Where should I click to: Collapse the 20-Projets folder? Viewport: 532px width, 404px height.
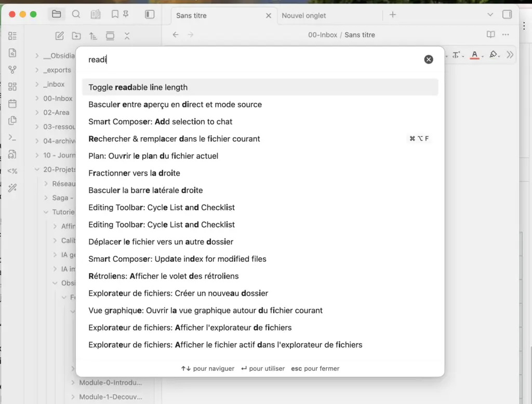coord(37,169)
